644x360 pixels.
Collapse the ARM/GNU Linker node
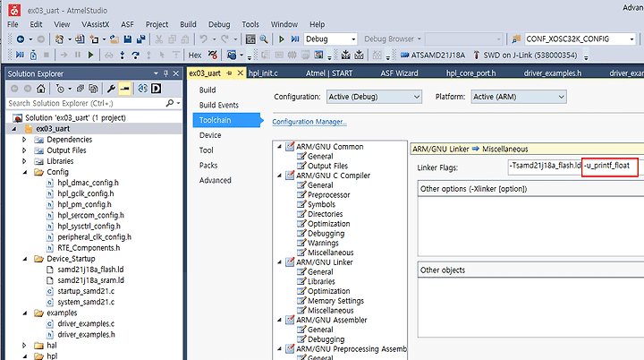point(279,262)
